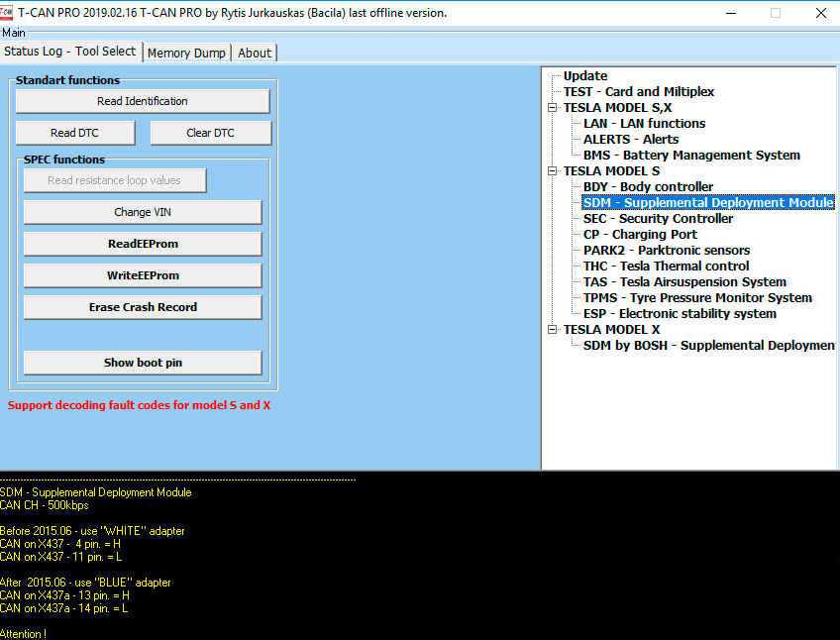The height and width of the screenshot is (640, 840).
Task: Collapse the TESLA MODEL S tree node
Action: pyautogui.click(x=553, y=171)
